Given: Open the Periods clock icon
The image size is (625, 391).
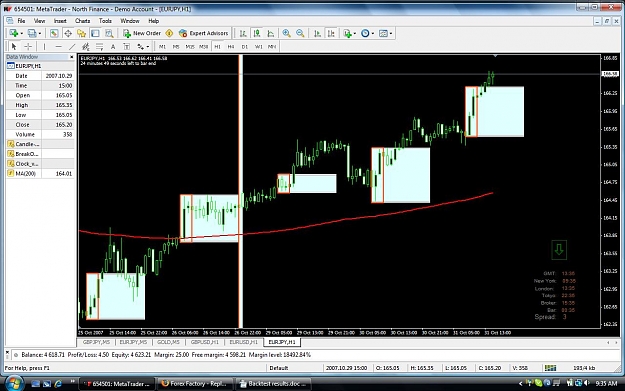Looking at the screenshot, I should [x=365, y=33].
